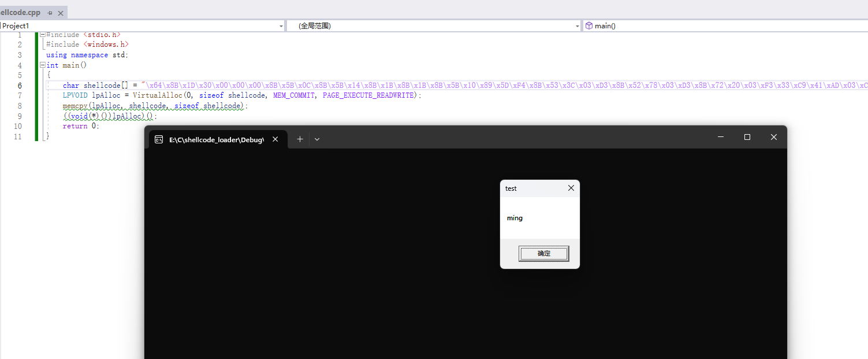
Task: Open a new terminal tab via plus icon
Action: pos(300,139)
